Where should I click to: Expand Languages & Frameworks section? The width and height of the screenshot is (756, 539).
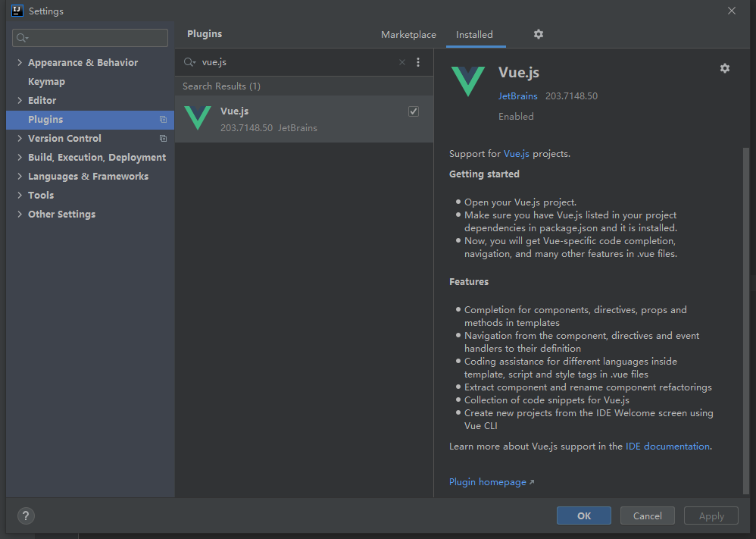click(x=20, y=177)
